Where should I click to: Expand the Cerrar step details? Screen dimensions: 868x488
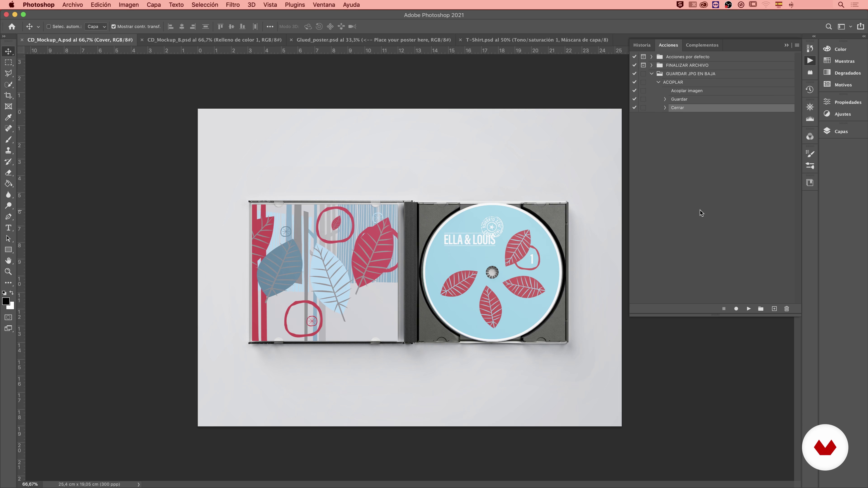(x=665, y=108)
